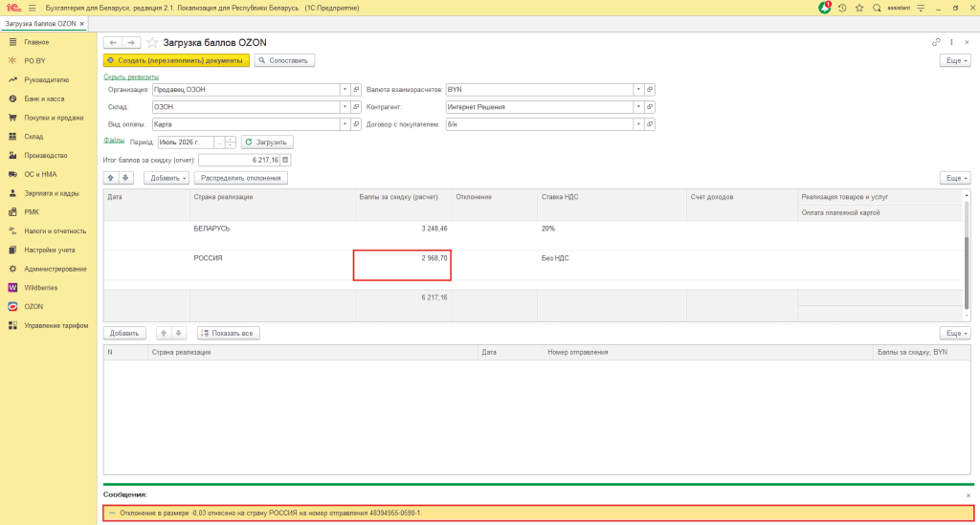This screenshot has height=525, width=980.
Task: Click Создать (перезаполнить) документы button
Action: coord(176,60)
